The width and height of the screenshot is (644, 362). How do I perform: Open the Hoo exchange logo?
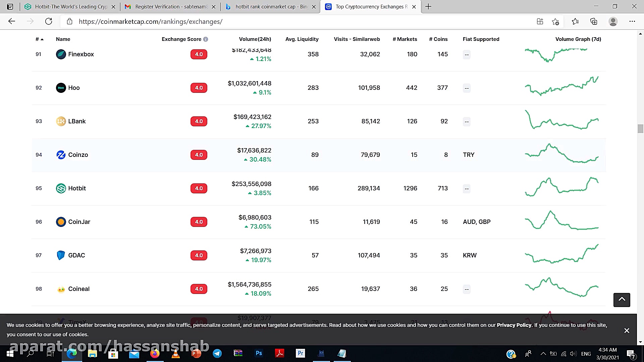[61, 88]
